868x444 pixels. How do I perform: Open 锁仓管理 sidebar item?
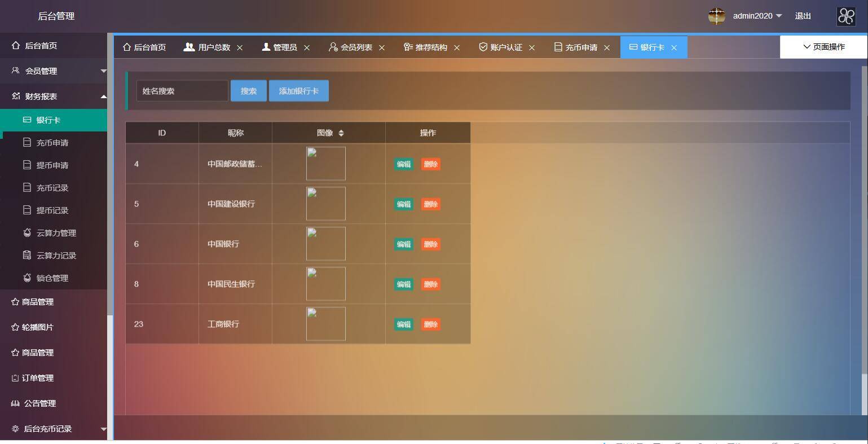[52, 278]
